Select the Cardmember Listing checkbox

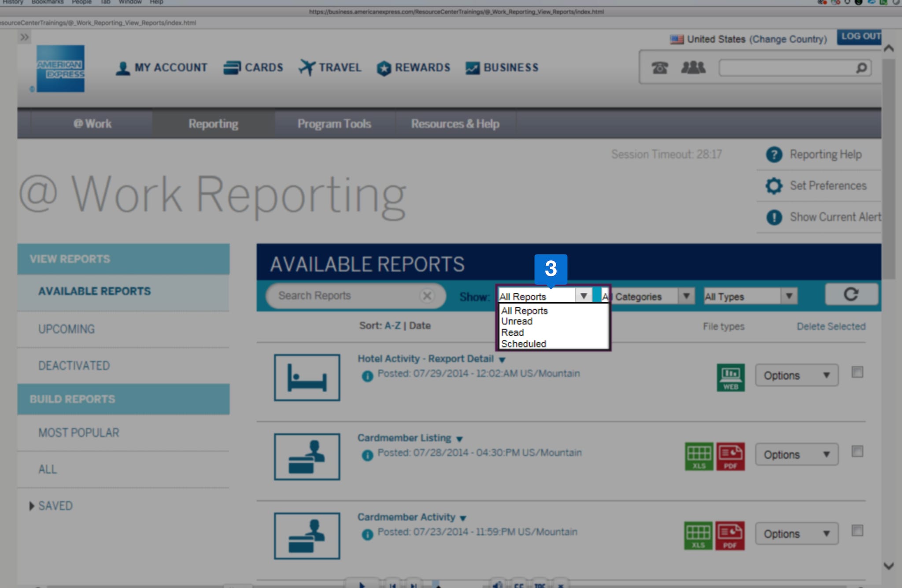(x=857, y=451)
